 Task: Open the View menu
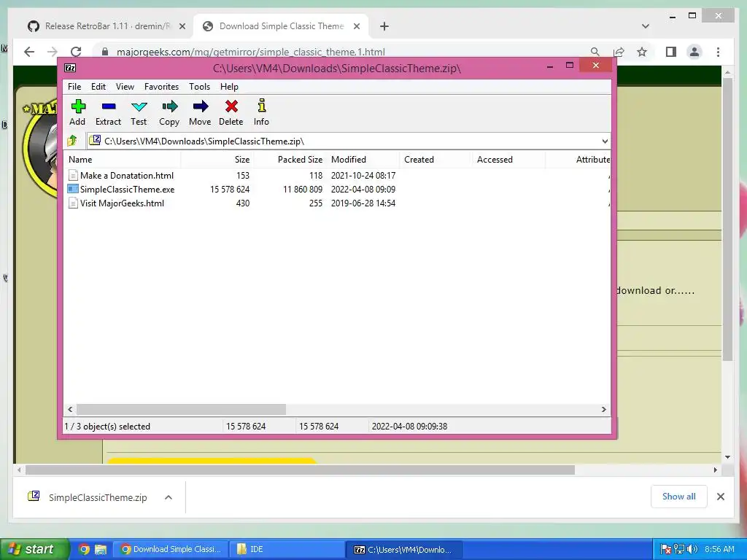pyautogui.click(x=125, y=86)
